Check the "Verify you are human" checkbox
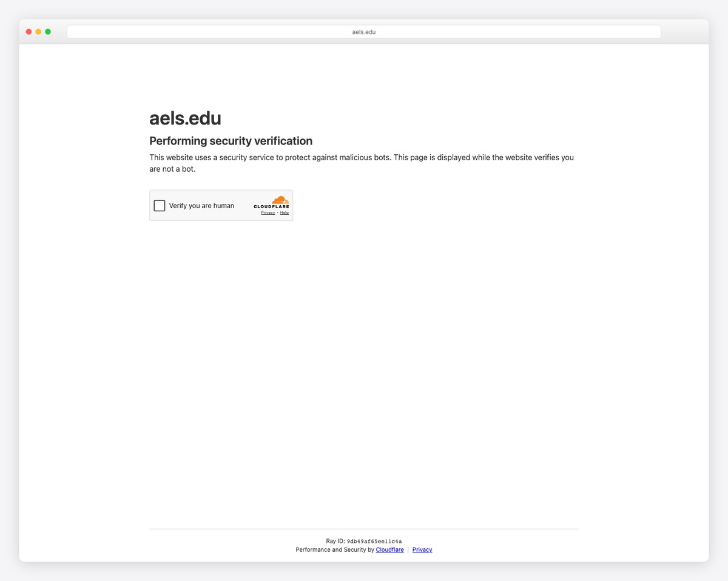This screenshot has height=581, width=728. tap(160, 206)
